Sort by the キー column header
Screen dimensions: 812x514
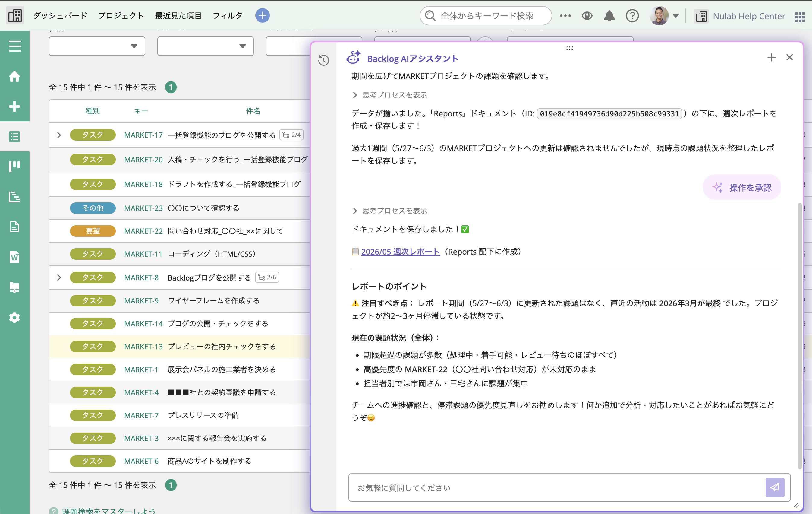click(141, 111)
